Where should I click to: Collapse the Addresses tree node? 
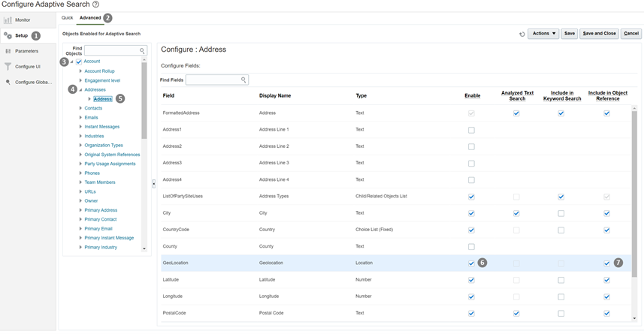pos(80,90)
